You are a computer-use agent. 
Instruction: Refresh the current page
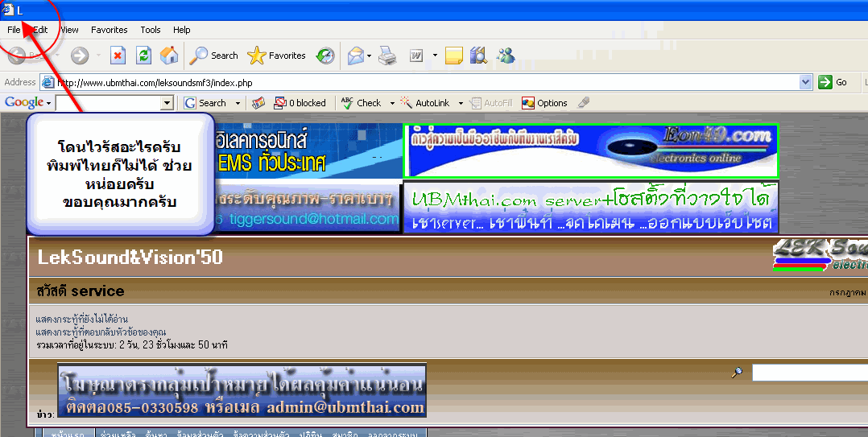143,56
